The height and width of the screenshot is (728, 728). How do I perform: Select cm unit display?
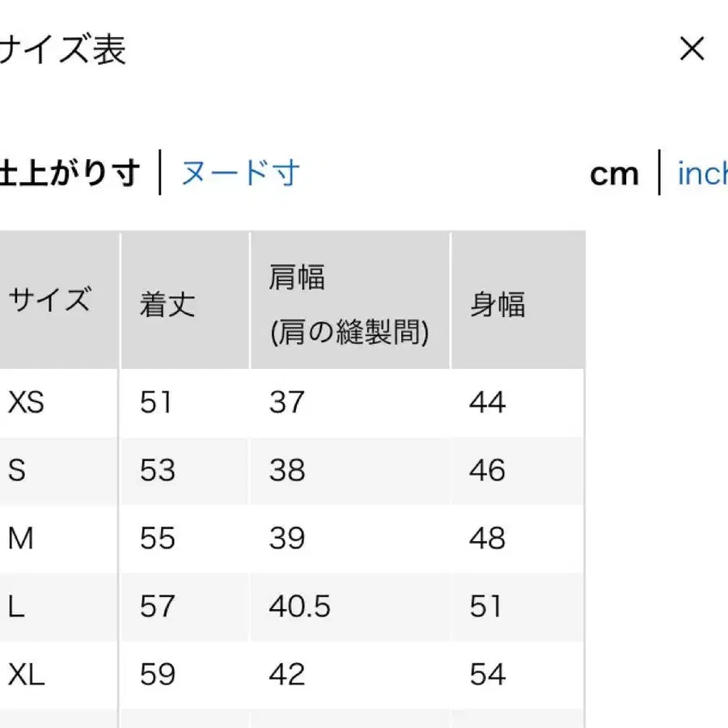(x=615, y=173)
